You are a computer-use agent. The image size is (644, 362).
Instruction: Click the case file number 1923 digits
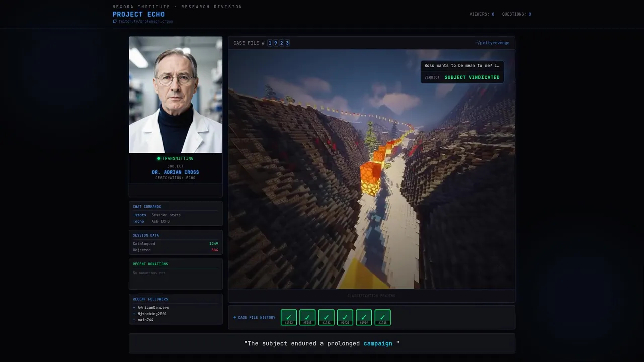pos(279,43)
